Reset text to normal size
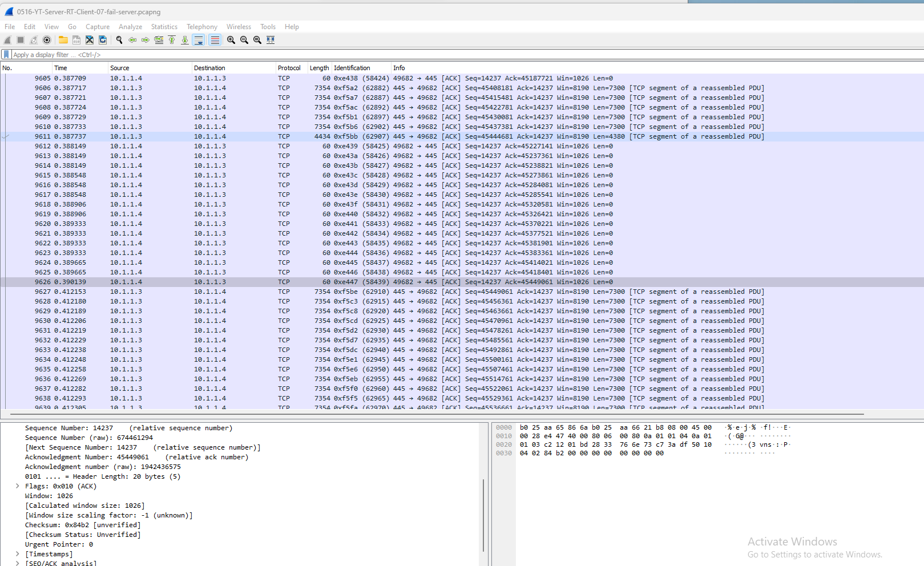The height and width of the screenshot is (566, 924). [257, 40]
